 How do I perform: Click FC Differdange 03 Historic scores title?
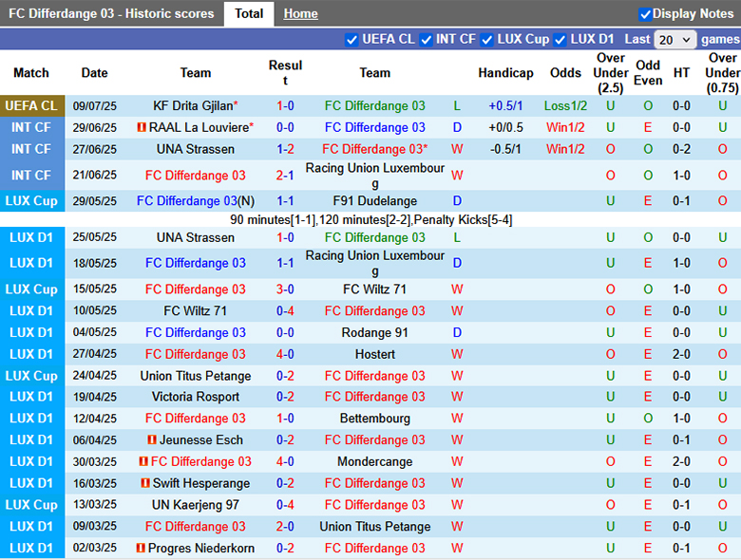pyautogui.click(x=111, y=13)
